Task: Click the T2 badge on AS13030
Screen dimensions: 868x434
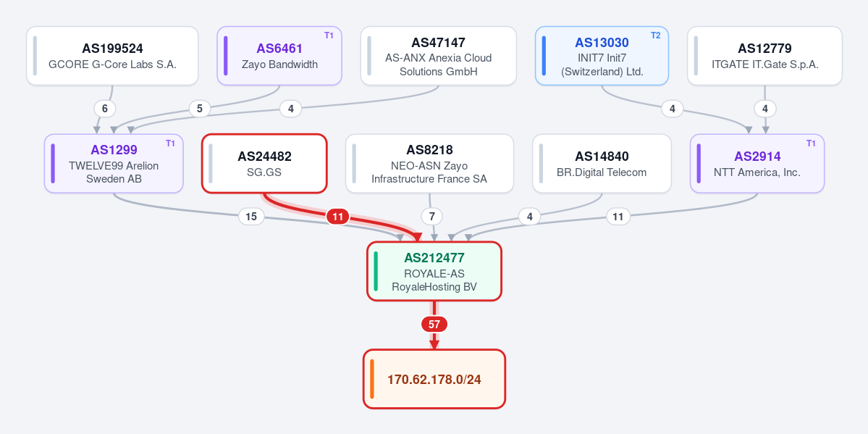Action: point(655,36)
